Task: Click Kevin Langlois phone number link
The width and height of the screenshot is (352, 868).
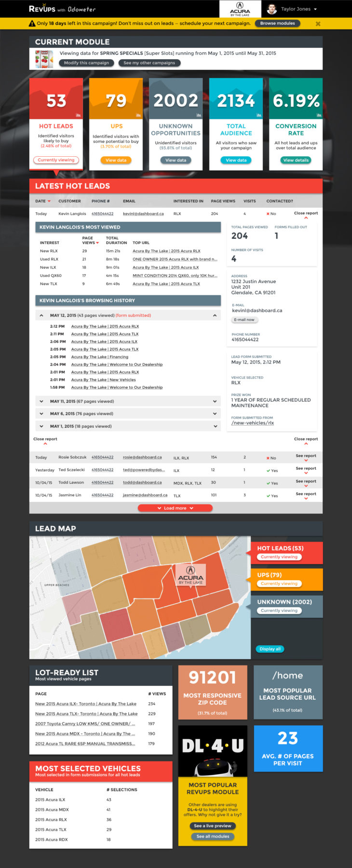Action: pyautogui.click(x=102, y=214)
